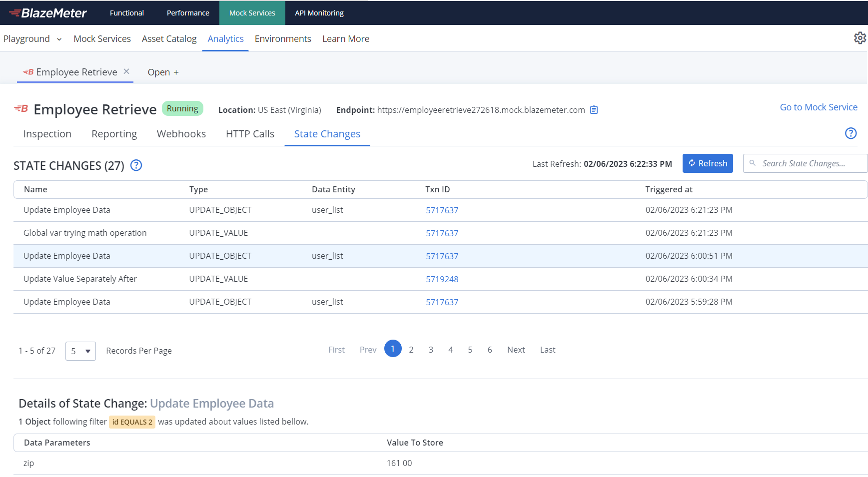868x477 pixels.
Task: Switch to the Performance tab
Action: click(188, 13)
